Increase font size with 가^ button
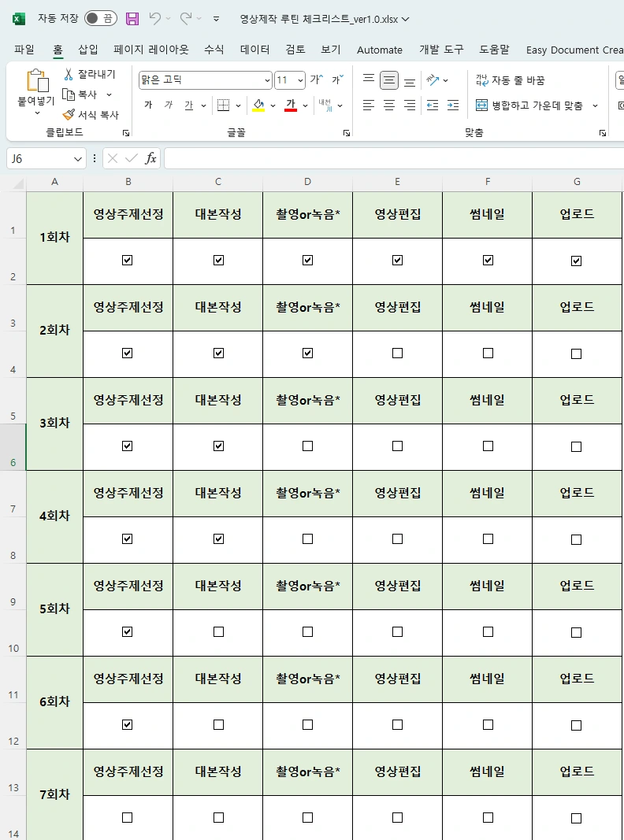Viewport: 624px width, 840px height. tap(316, 80)
